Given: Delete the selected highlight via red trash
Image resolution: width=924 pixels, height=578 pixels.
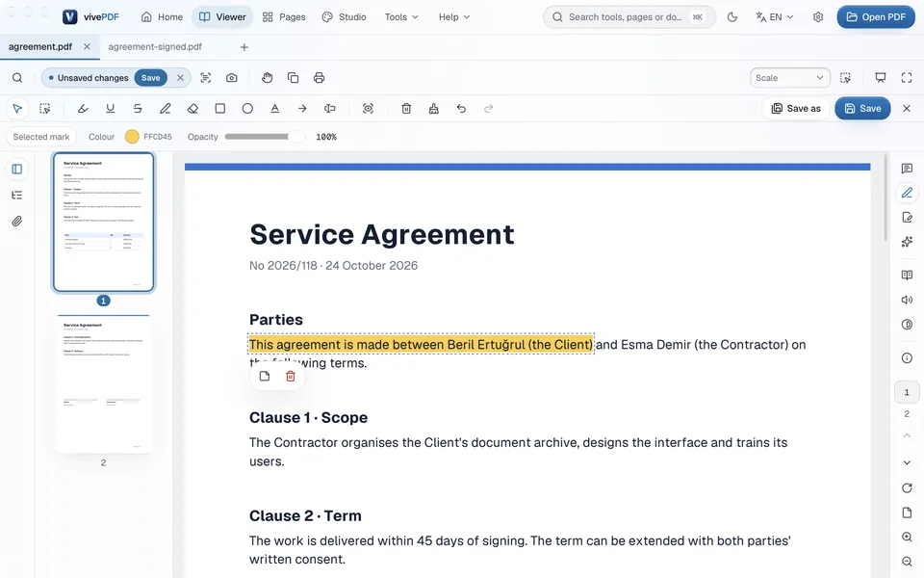Looking at the screenshot, I should pyautogui.click(x=291, y=377).
